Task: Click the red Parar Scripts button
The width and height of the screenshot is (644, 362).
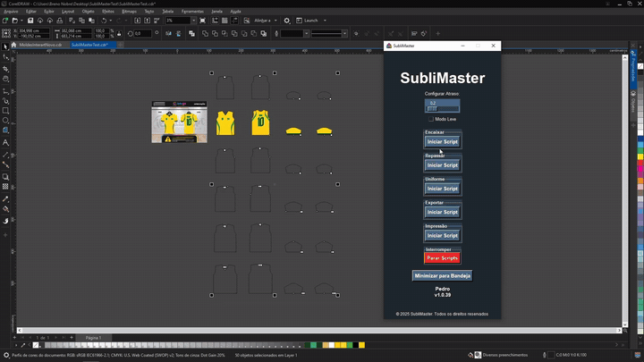Action: [443, 258]
